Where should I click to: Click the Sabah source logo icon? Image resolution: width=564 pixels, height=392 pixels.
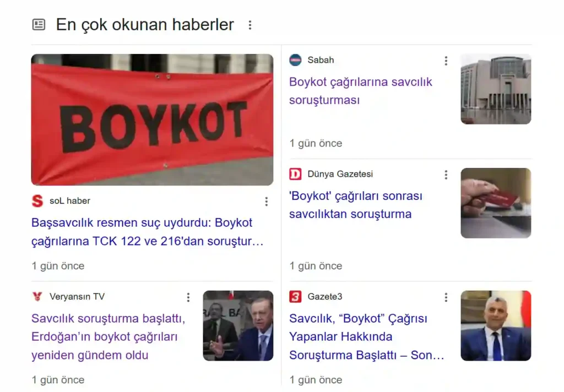[295, 60]
